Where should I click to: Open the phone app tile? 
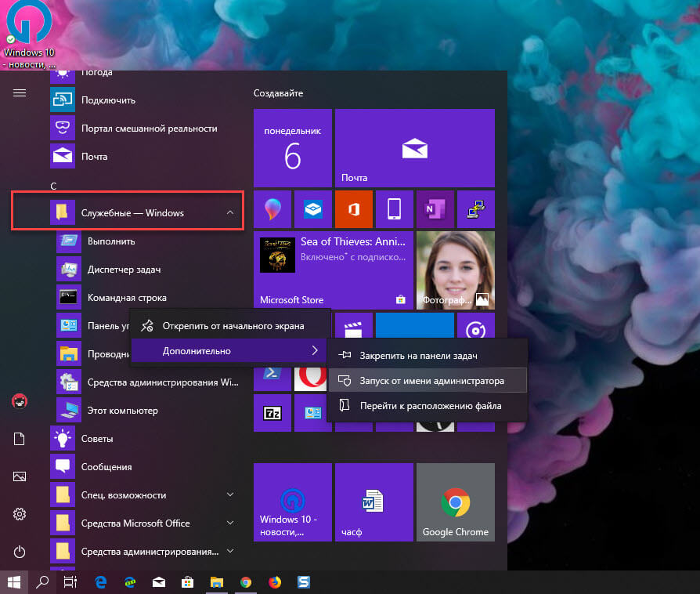[394, 209]
